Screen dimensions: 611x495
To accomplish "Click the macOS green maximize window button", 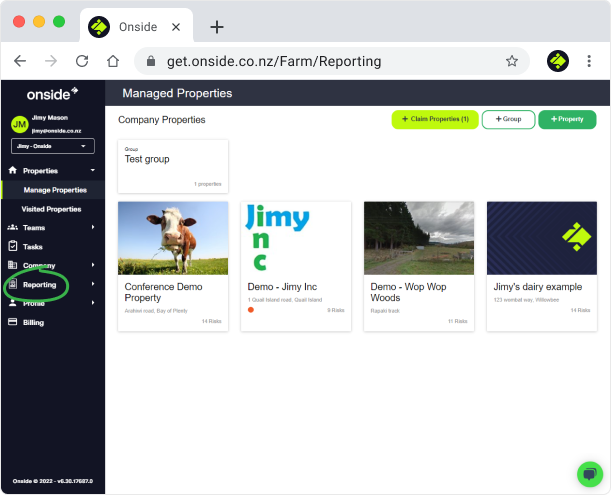I will pyautogui.click(x=59, y=21).
